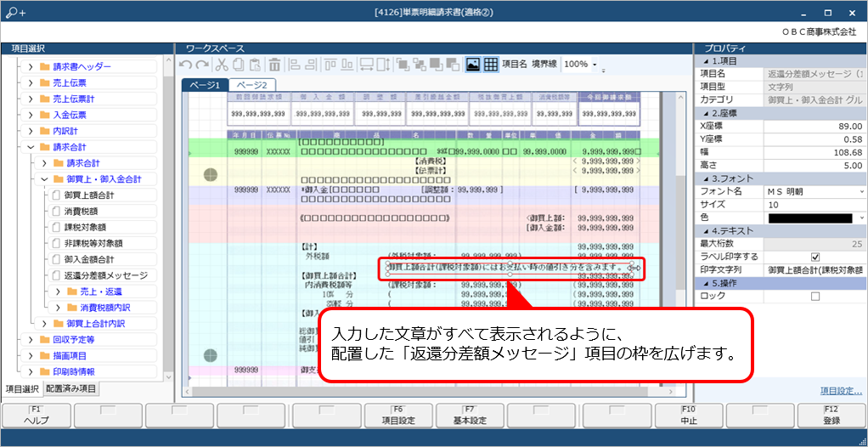Select the 項目選択 bottom tab
Screen dimensions: 868x447
21,389
